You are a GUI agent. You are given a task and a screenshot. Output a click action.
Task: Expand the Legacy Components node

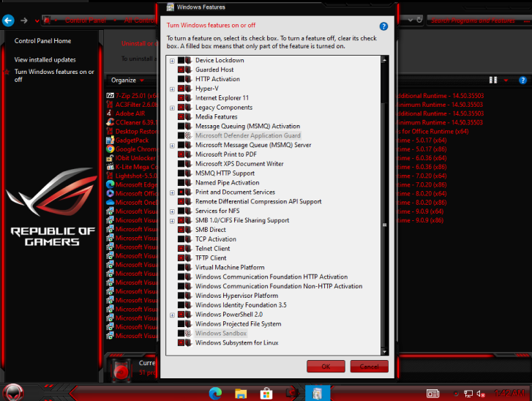coord(172,108)
